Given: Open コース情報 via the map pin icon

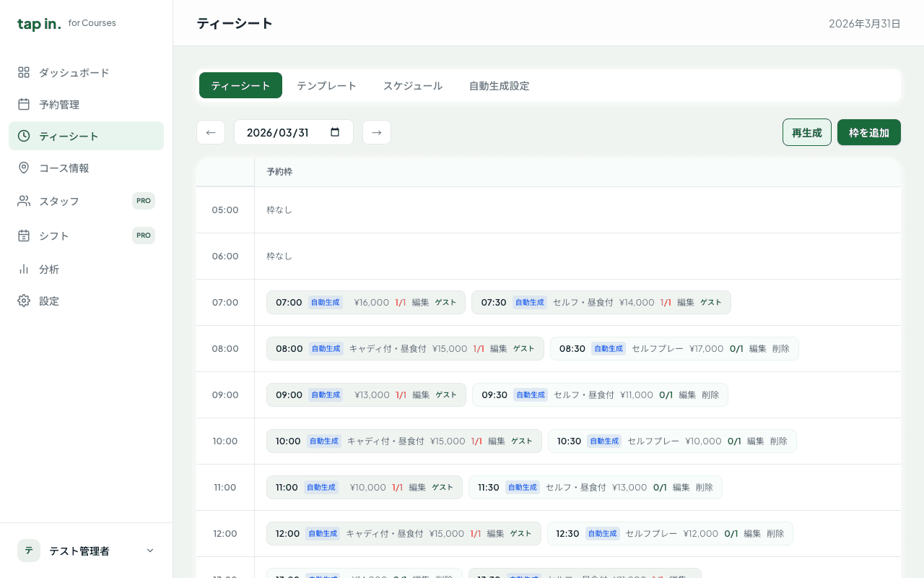Looking at the screenshot, I should click(23, 168).
